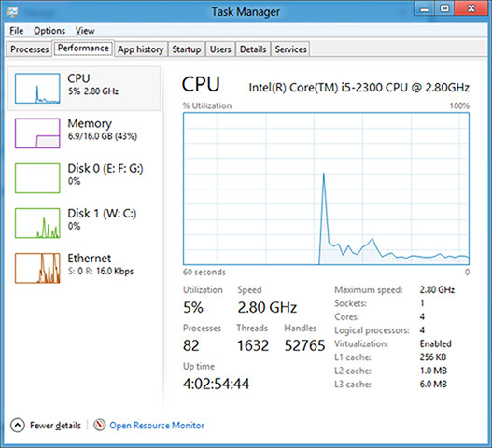The height and width of the screenshot is (448, 492).
Task: Click the 82 processes count
Action: point(191,345)
